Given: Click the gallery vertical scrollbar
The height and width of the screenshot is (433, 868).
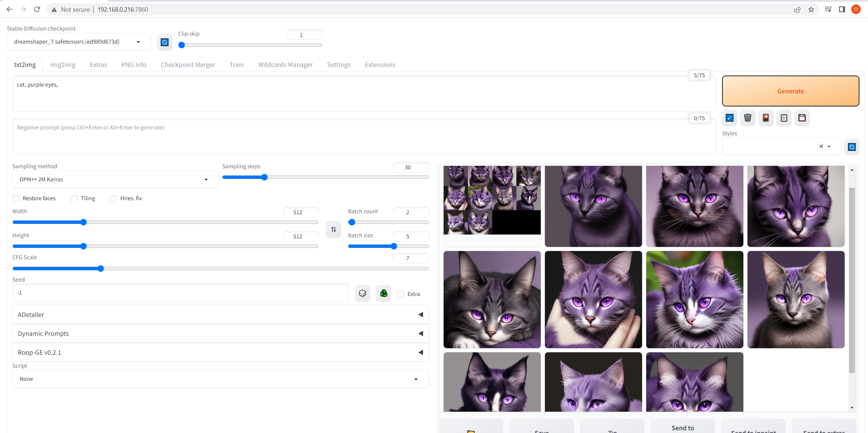Looking at the screenshot, I should click(852, 280).
